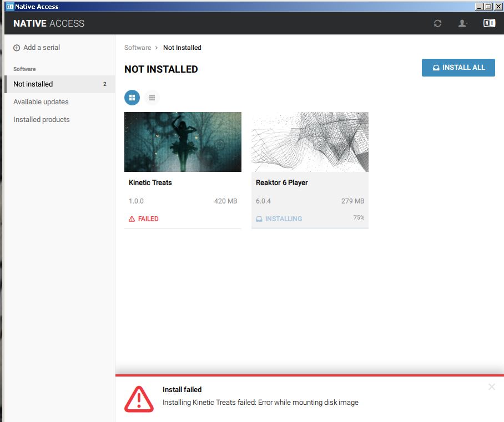The height and width of the screenshot is (422, 504).
Task: Click version 1.0.0 text
Action: 137,201
